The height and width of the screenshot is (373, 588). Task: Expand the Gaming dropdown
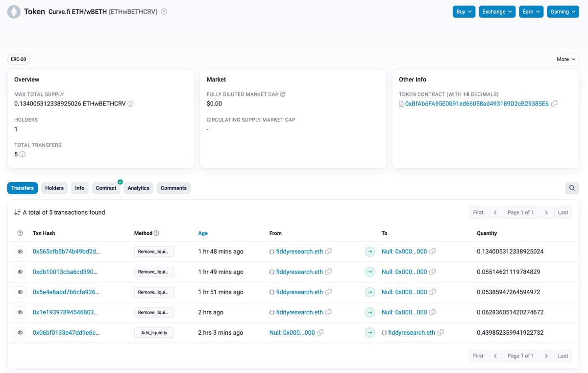(563, 12)
